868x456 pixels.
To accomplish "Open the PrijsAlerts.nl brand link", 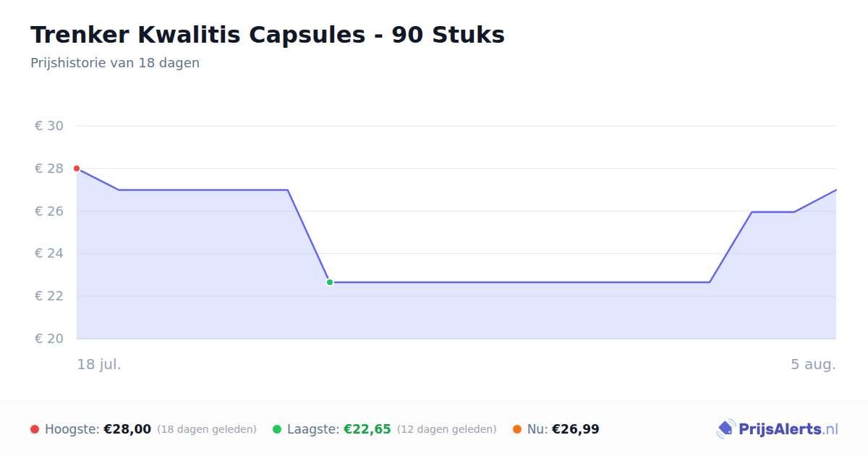I will click(x=778, y=429).
